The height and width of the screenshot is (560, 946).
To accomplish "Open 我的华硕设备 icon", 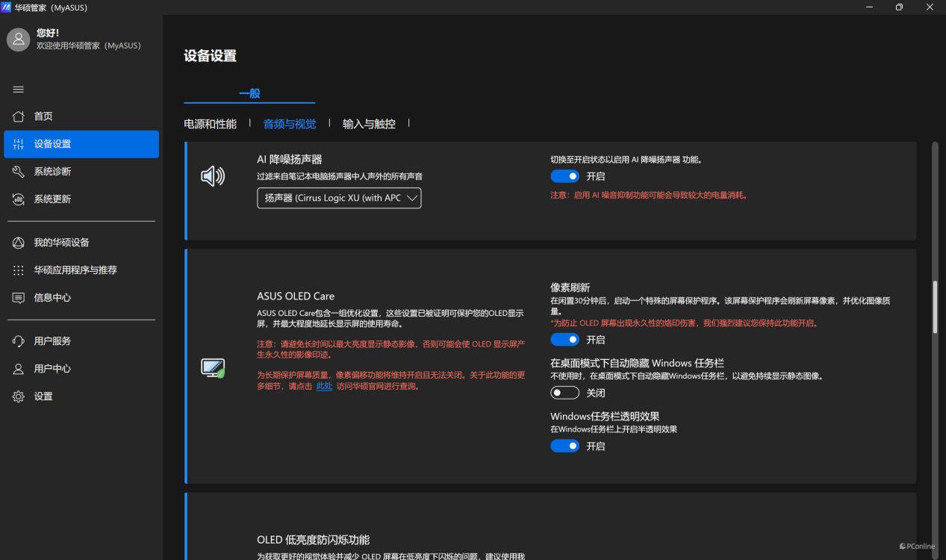I will (x=19, y=243).
